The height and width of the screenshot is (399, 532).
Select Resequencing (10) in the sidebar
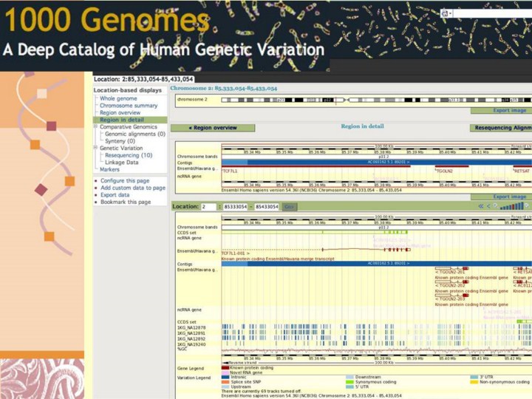point(129,156)
